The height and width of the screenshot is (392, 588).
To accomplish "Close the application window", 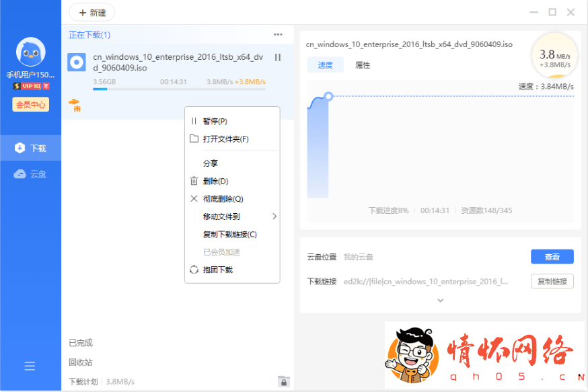I will point(571,12).
